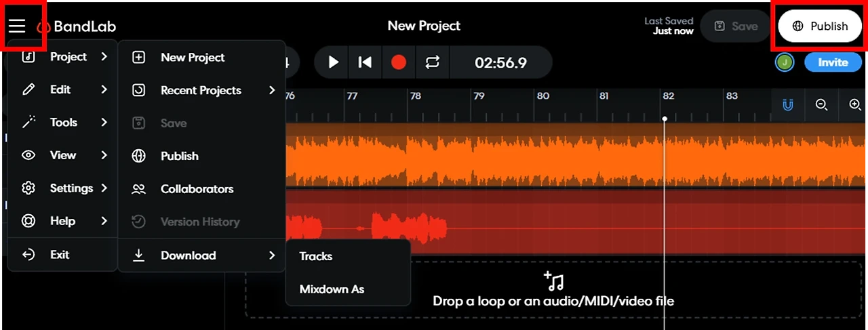This screenshot has height=330, width=868.
Task: Zoom in the timeline
Action: point(854,105)
